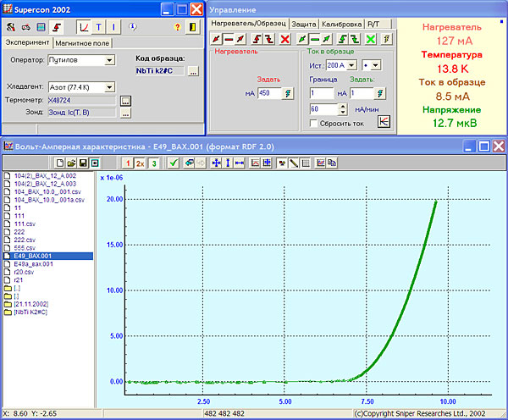This screenshot has height=420, width=508.
Task: Open the Хладагент dropdown showing Азот
Action: tap(109, 87)
